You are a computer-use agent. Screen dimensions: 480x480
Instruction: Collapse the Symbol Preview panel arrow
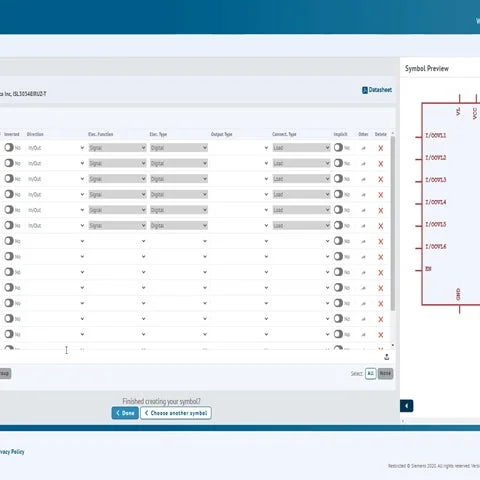click(406, 406)
